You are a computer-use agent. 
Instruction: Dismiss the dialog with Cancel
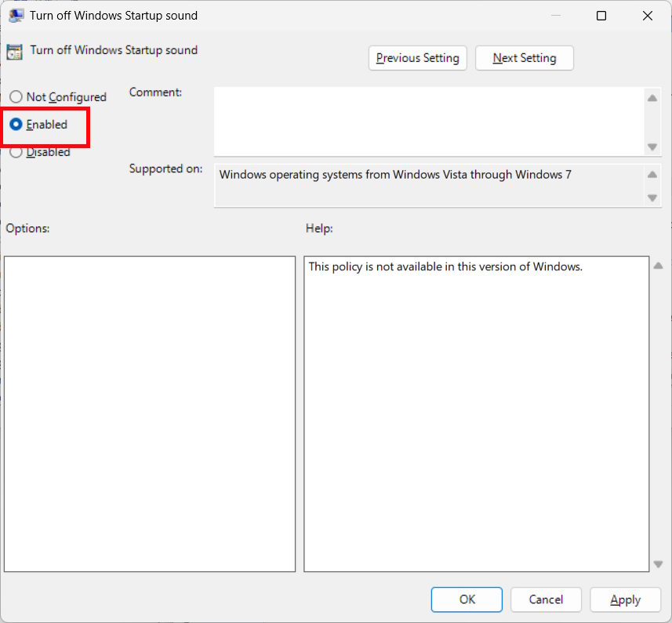546,599
